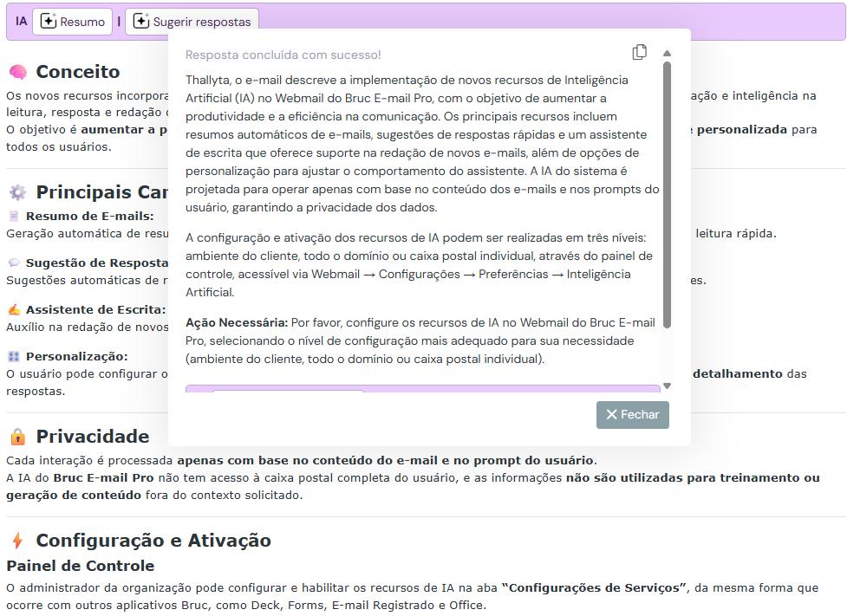Click the IA label in the toolbar
The height and width of the screenshot is (616, 847).
point(19,21)
